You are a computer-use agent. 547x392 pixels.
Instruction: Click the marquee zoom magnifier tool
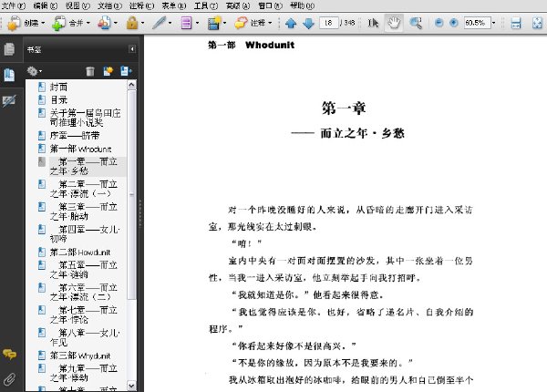point(415,23)
